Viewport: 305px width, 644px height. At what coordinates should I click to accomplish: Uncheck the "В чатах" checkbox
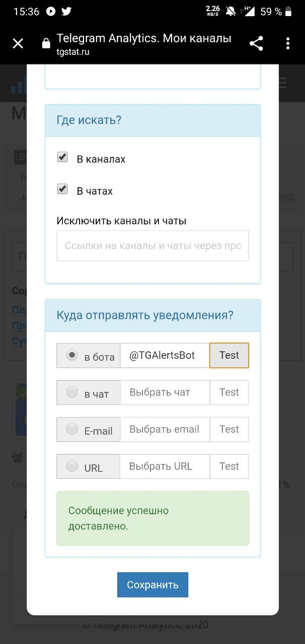click(x=62, y=189)
